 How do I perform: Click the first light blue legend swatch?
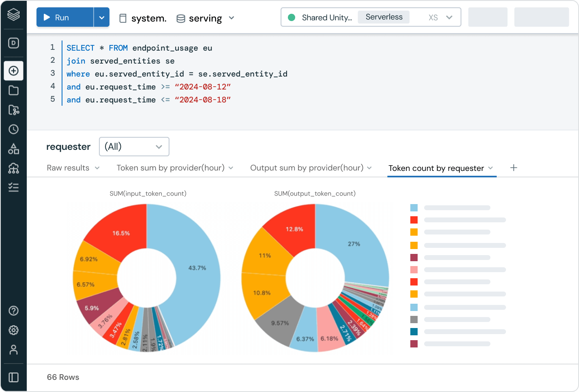[x=414, y=208]
